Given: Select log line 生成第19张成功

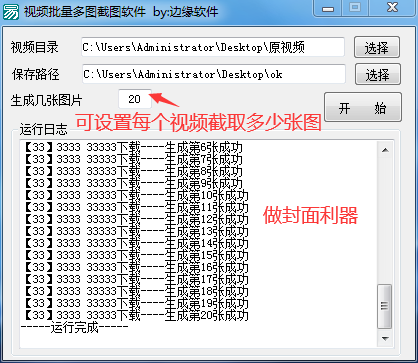Looking at the screenshot, I should (136, 303).
